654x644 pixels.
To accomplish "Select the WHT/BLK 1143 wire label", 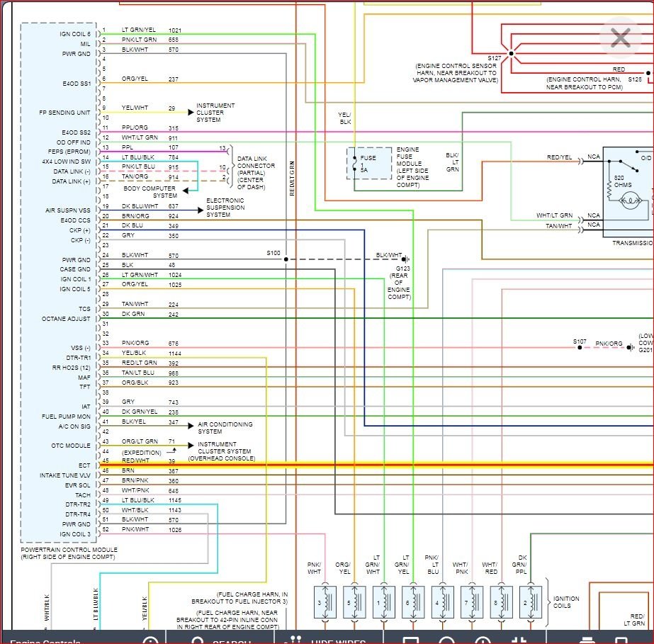I will pos(152,510).
